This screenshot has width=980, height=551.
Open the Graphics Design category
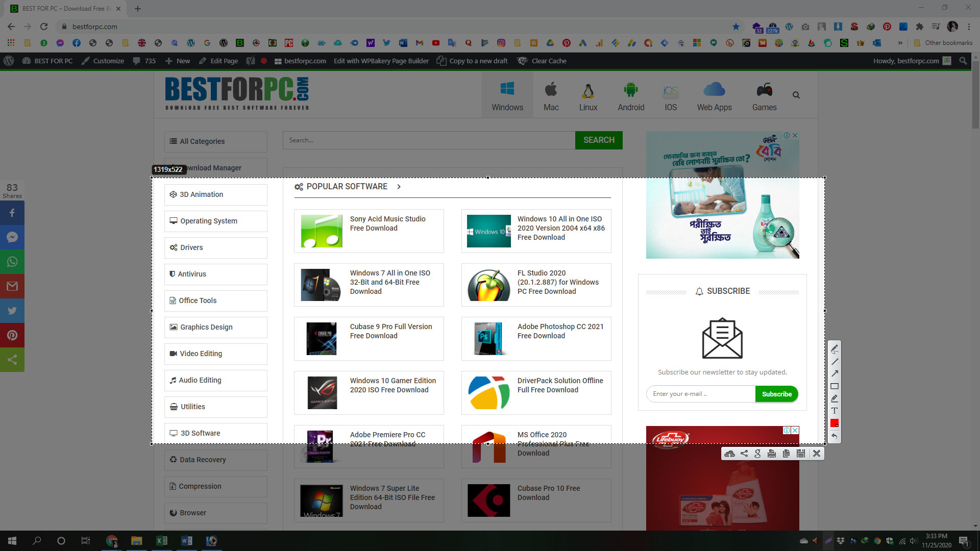(x=215, y=327)
